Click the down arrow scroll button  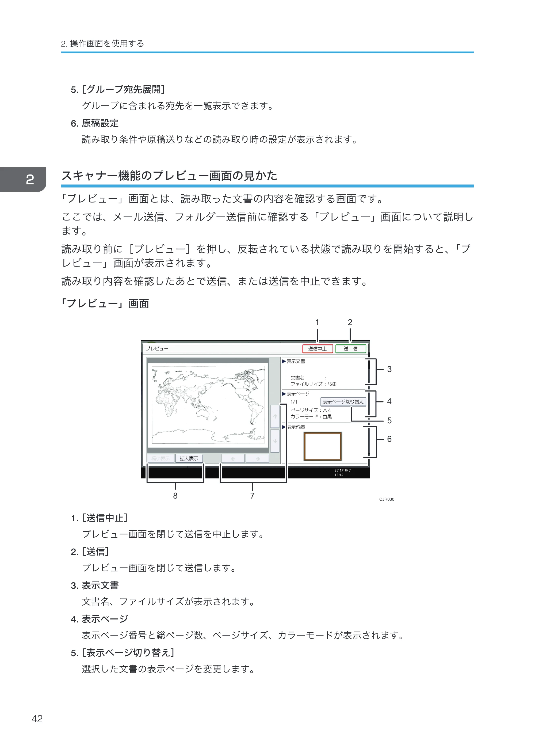pos(275,440)
